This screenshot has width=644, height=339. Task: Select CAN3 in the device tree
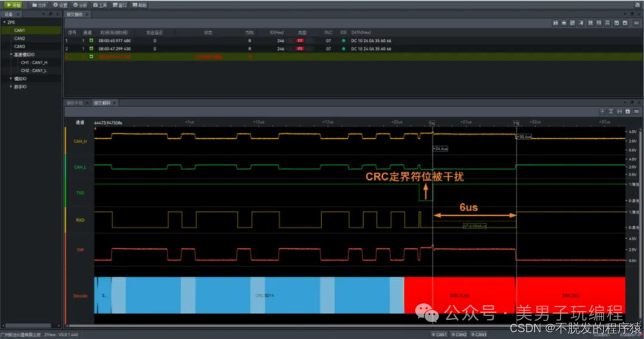click(19, 46)
